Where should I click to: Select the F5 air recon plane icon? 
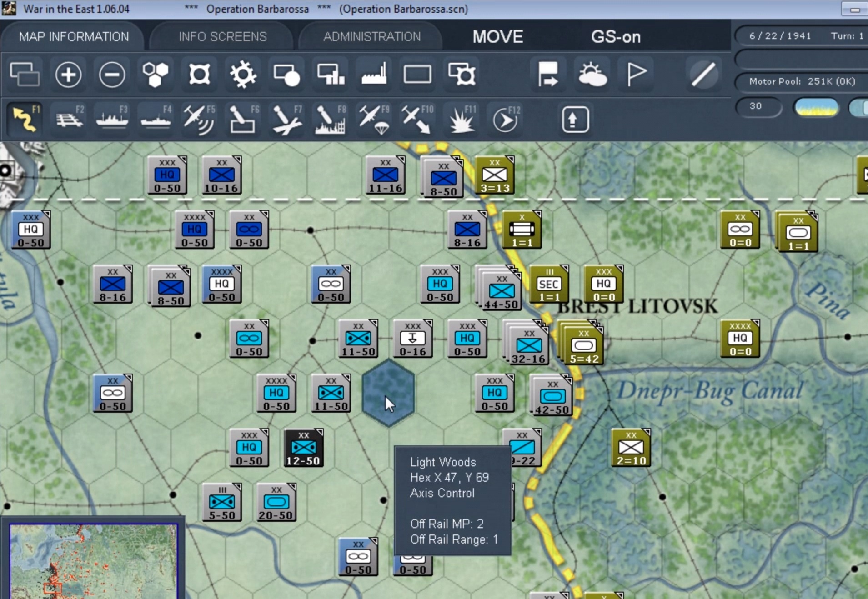[x=199, y=120]
